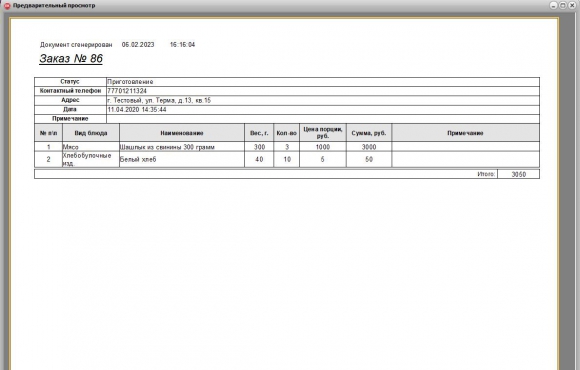This screenshot has height=370, width=580.
Task: Click the Наименование column header
Action: coord(182,133)
